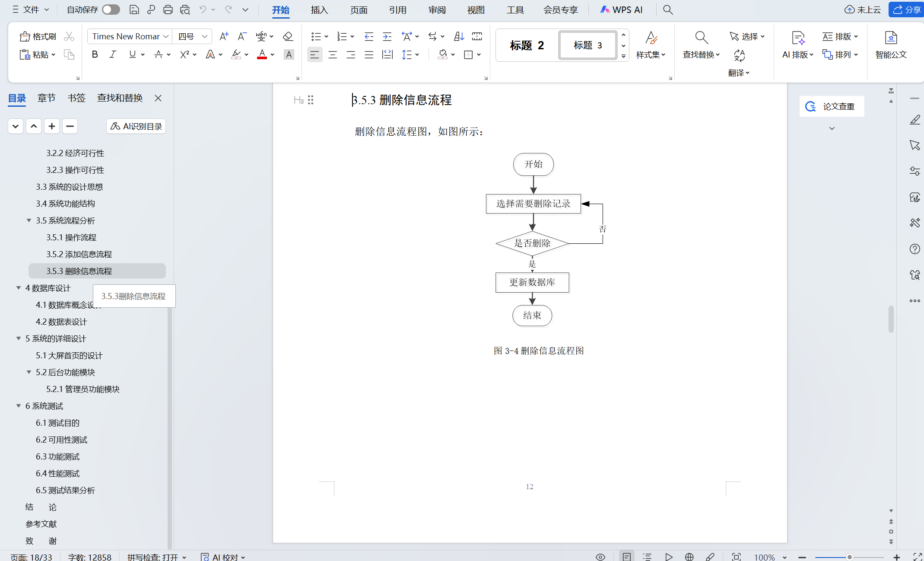Viewport: 924px width, 561px height.
Task: Open the search magnifier in tab bar
Action: tap(668, 10)
